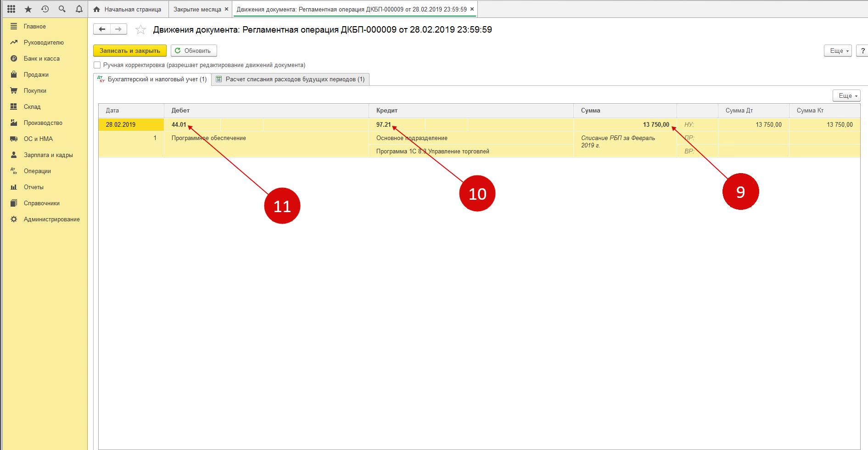Click the Операции Дт/Кт icon
Viewport: 868px width, 450px height.
point(14,171)
